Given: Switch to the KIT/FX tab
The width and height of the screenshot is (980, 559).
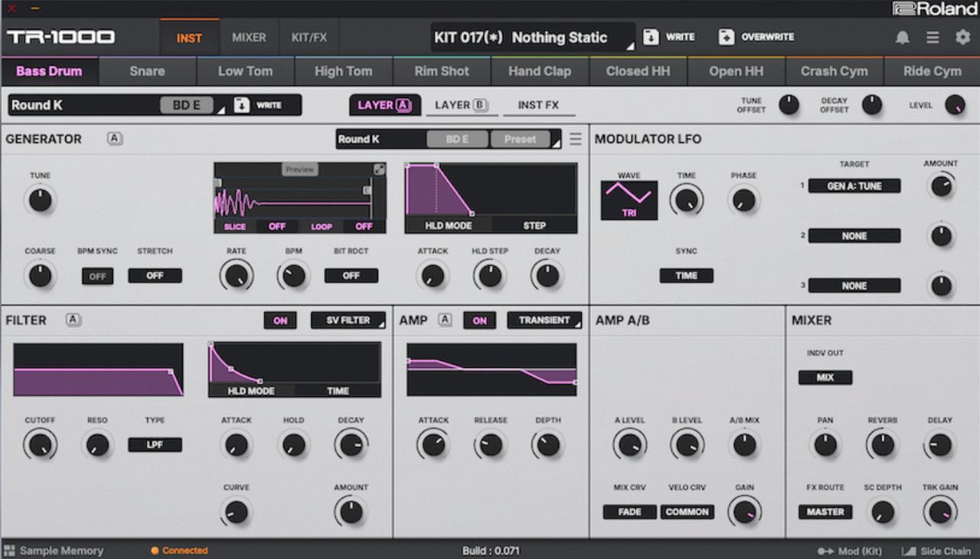Looking at the screenshot, I should [x=309, y=38].
